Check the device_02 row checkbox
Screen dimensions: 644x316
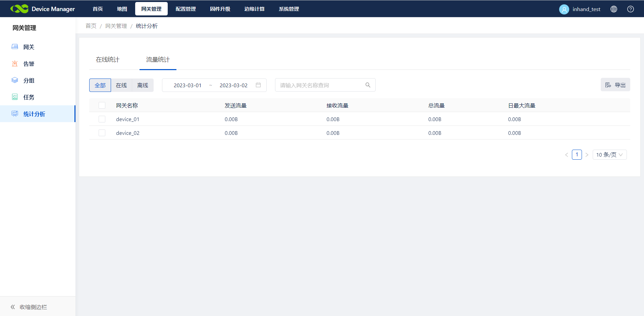point(102,133)
